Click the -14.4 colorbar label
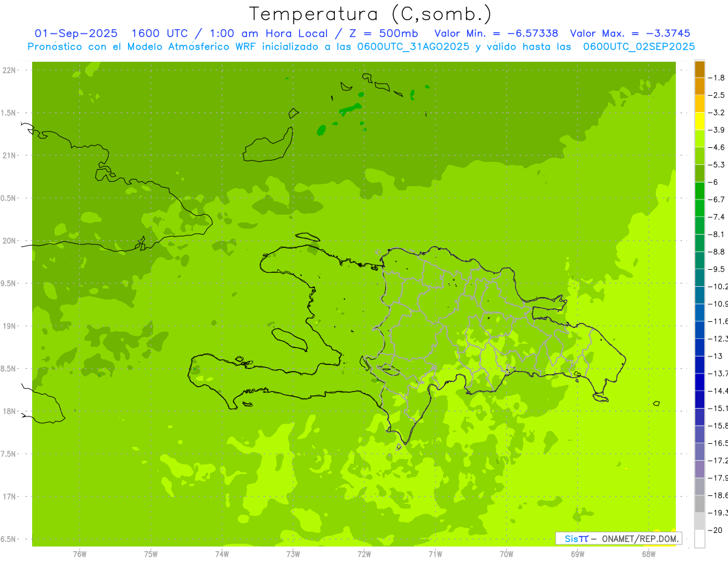The image size is (728, 562). tap(718, 391)
